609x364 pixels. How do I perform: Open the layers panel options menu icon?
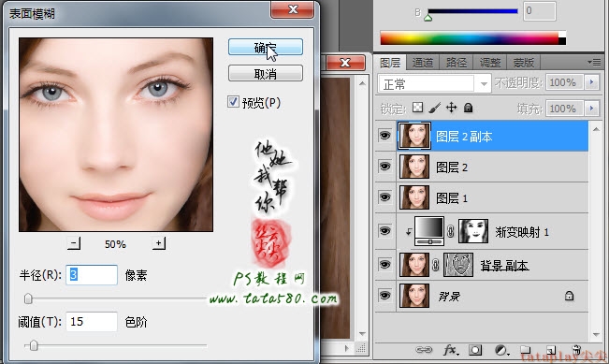click(x=594, y=62)
